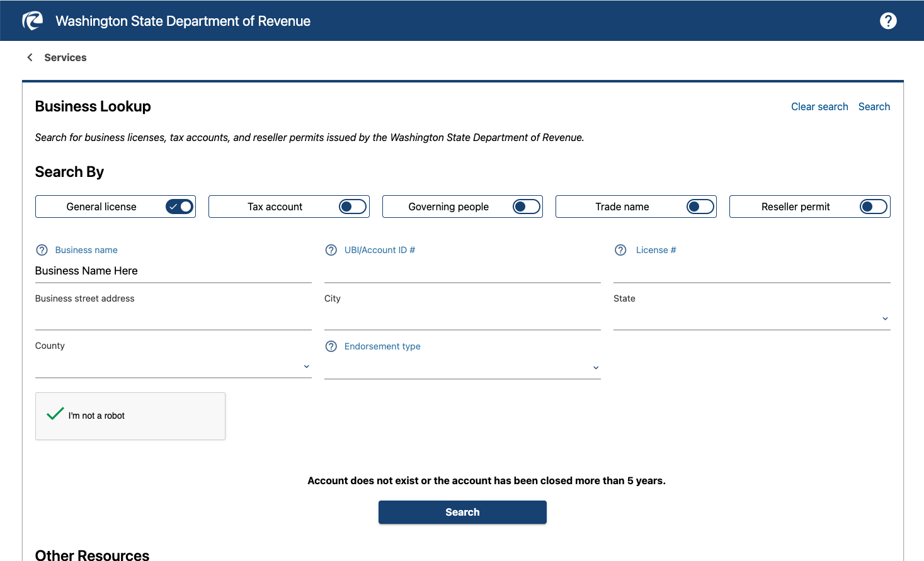
Task: Click the License # help icon
Action: point(620,249)
